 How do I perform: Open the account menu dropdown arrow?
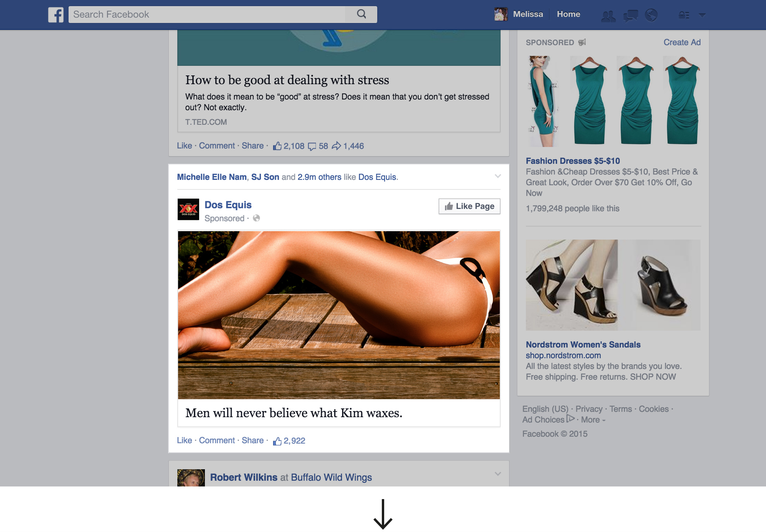[x=702, y=15]
